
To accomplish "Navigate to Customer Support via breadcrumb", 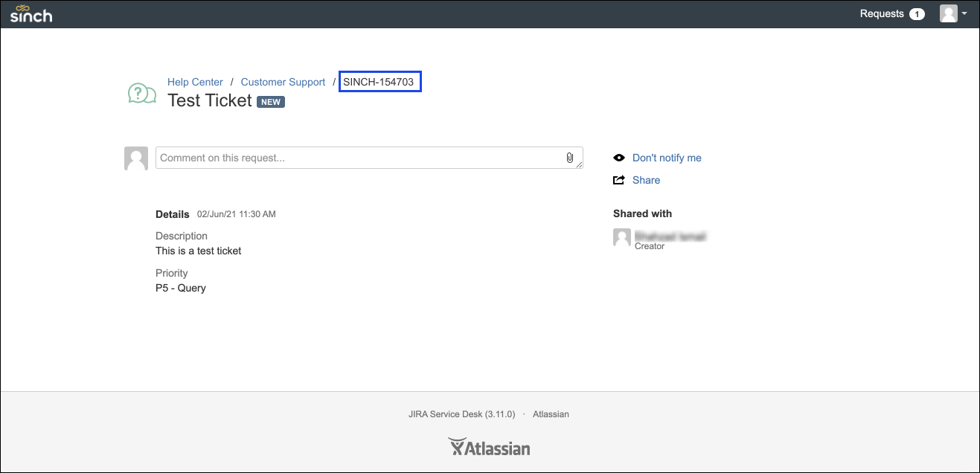I will point(283,81).
